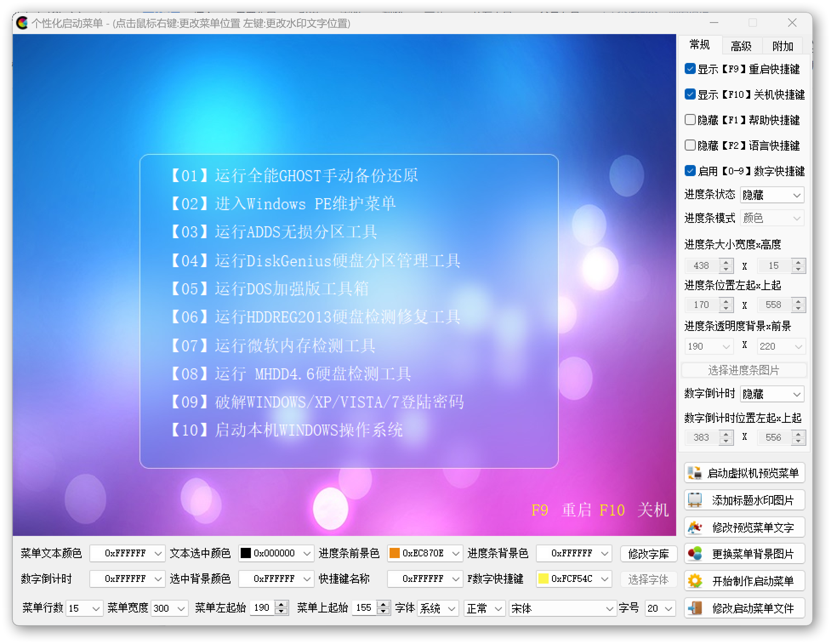Screen dimensions: 831x644
Task: Click the 开始制作启动菜单 button
Action: (745, 581)
